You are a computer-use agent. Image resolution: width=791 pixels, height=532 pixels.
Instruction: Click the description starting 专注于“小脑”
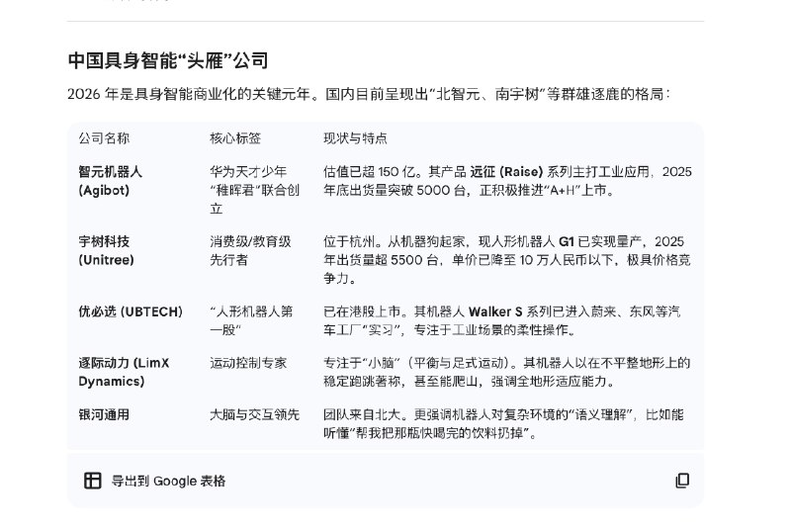click(x=506, y=372)
